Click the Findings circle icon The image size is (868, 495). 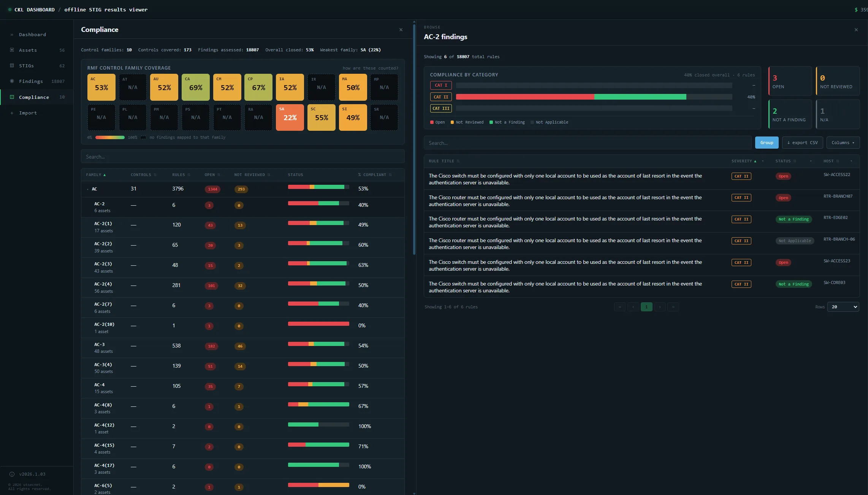pyautogui.click(x=12, y=81)
